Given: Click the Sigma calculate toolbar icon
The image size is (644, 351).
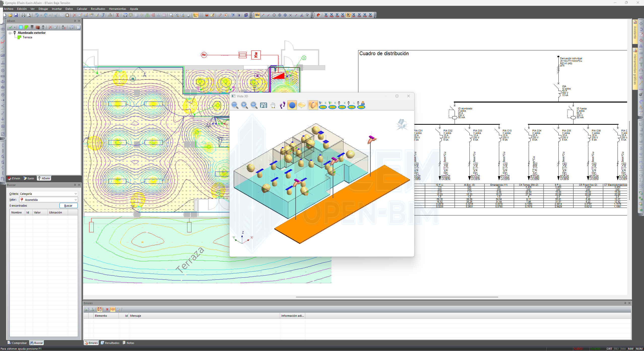Looking at the screenshot, I should coord(117,15).
